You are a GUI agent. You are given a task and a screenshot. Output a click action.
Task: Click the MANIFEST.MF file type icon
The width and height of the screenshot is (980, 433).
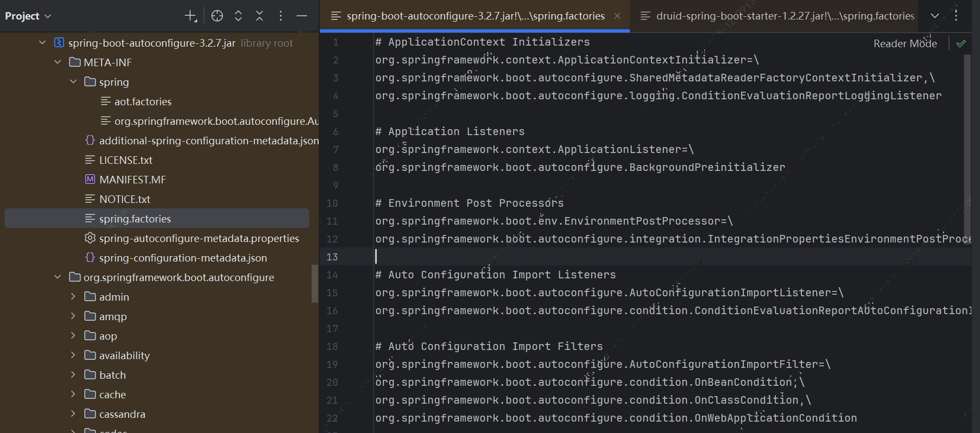(90, 179)
